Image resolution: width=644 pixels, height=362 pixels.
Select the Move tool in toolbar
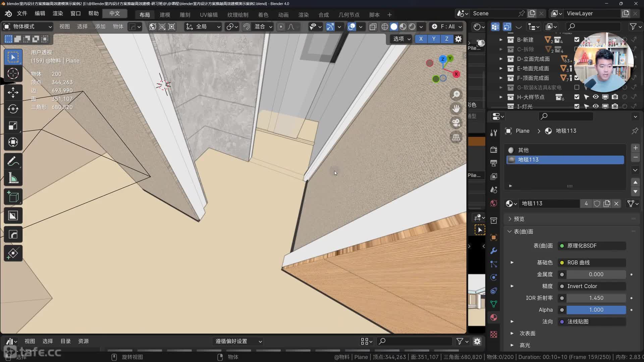click(x=13, y=93)
